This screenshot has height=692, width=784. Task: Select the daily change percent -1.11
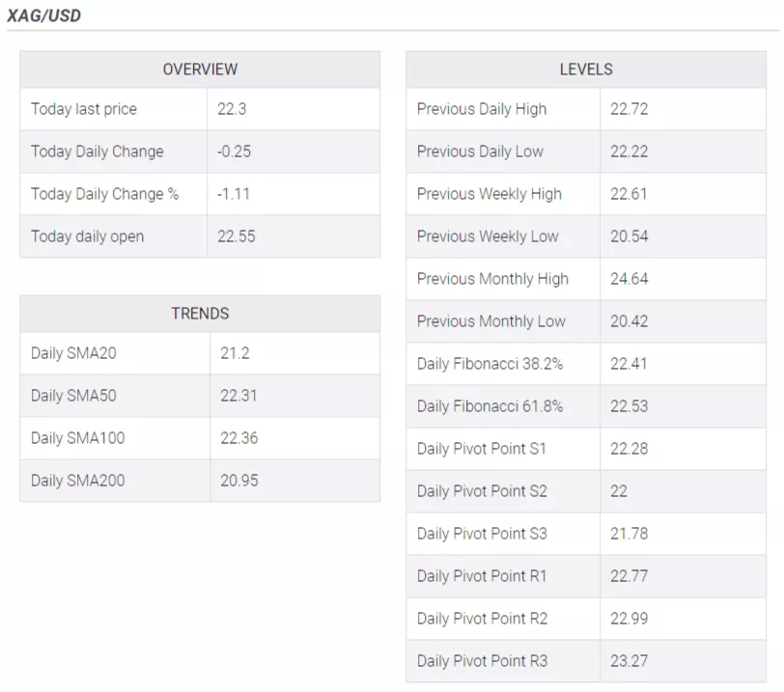pyautogui.click(x=233, y=194)
